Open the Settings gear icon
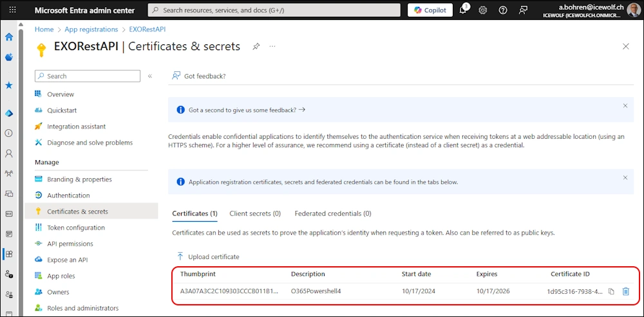Image resolution: width=644 pixels, height=317 pixels. (x=483, y=10)
